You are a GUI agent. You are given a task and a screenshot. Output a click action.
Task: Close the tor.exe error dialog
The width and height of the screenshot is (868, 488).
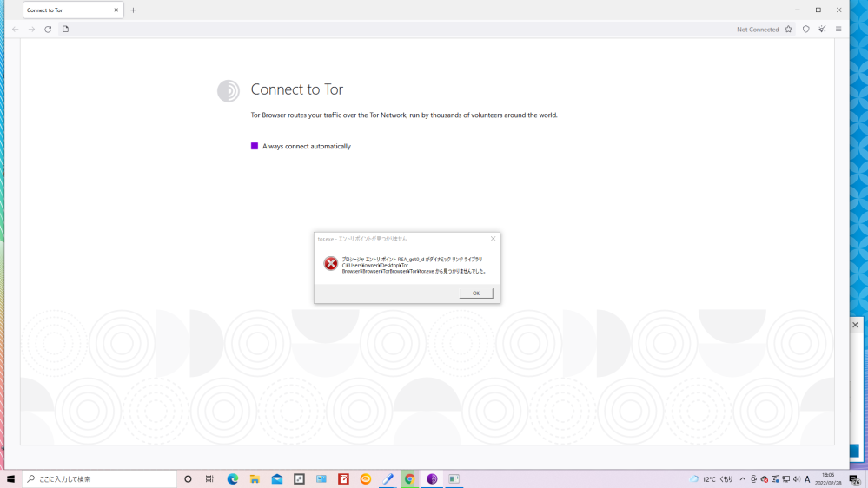494,239
